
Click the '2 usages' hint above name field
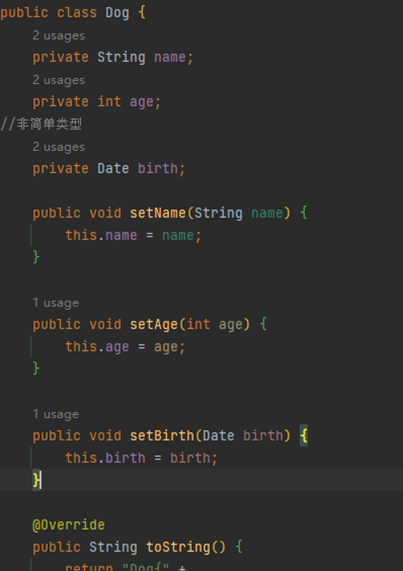pyautogui.click(x=59, y=36)
